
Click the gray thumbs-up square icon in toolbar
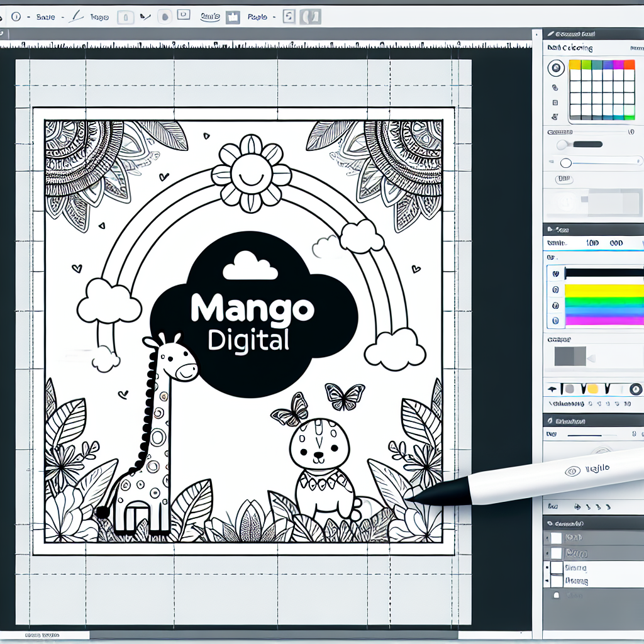point(233,17)
